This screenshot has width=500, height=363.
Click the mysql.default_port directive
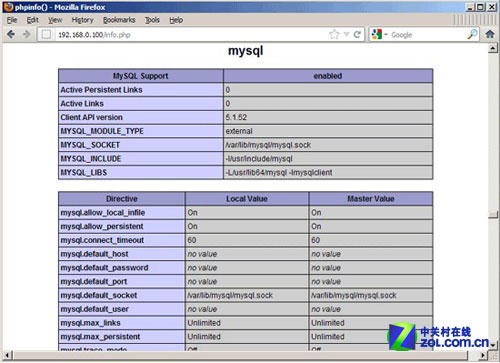[x=94, y=282]
